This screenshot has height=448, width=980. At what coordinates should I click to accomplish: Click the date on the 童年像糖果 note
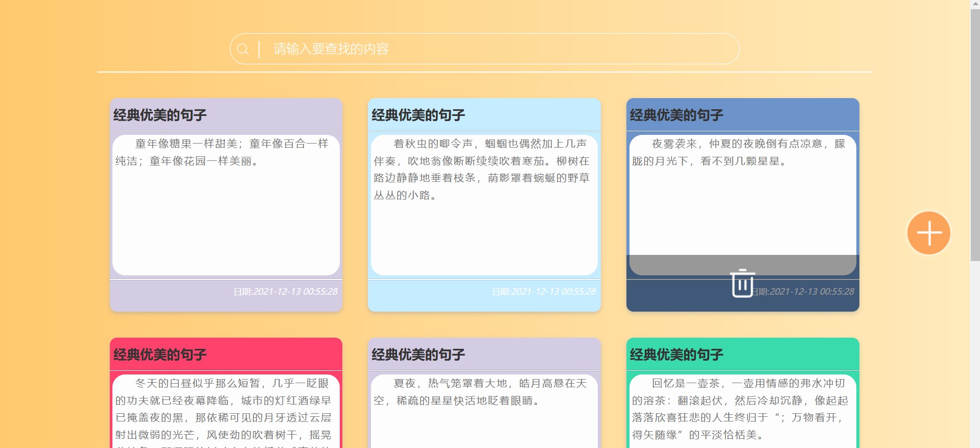tap(286, 292)
